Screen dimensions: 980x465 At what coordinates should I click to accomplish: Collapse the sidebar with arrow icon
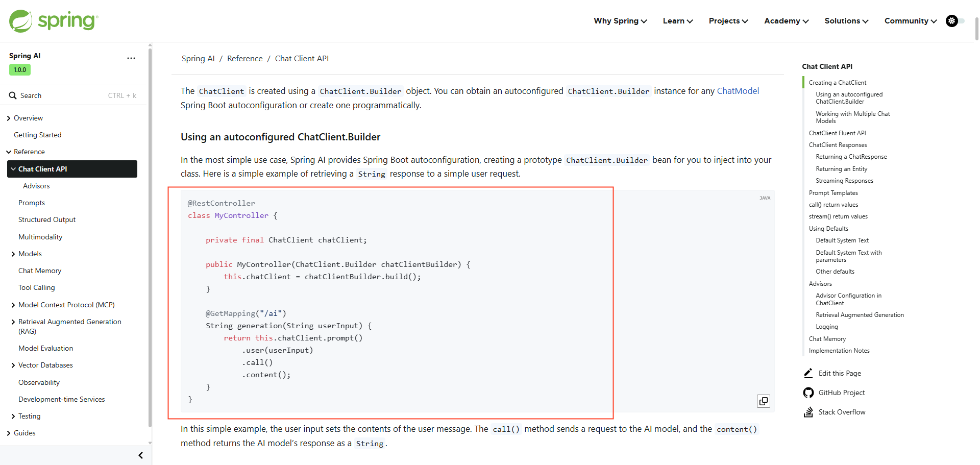(x=141, y=455)
